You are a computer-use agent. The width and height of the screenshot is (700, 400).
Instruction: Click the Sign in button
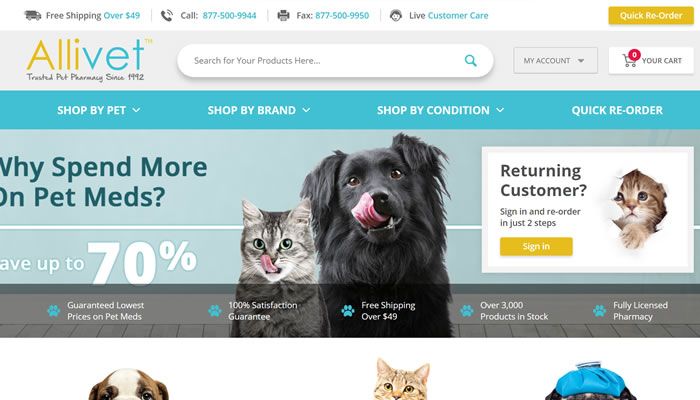pyautogui.click(x=536, y=246)
